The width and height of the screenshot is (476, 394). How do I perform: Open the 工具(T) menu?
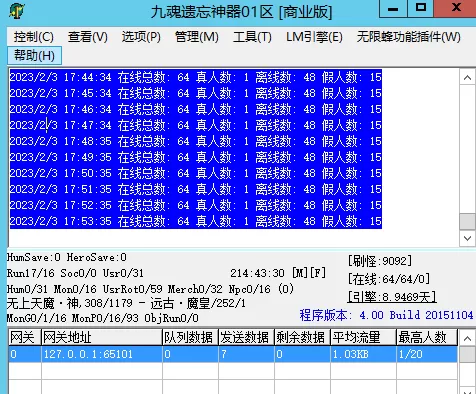click(x=252, y=37)
